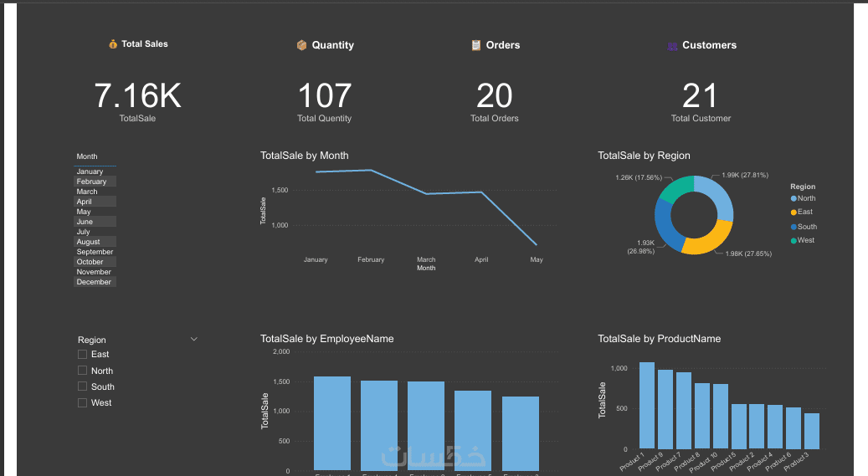Click the people icon beside Customers
This screenshot has width=868, height=476.
(672, 46)
